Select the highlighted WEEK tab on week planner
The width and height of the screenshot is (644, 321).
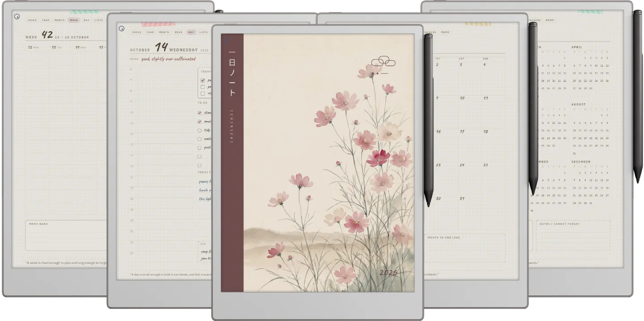click(x=74, y=20)
